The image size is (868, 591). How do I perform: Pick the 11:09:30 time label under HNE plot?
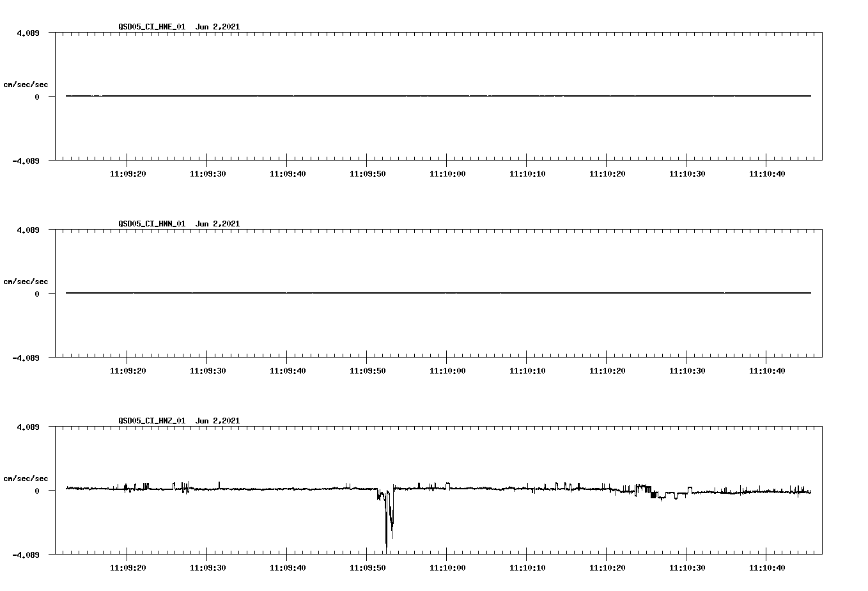point(208,173)
